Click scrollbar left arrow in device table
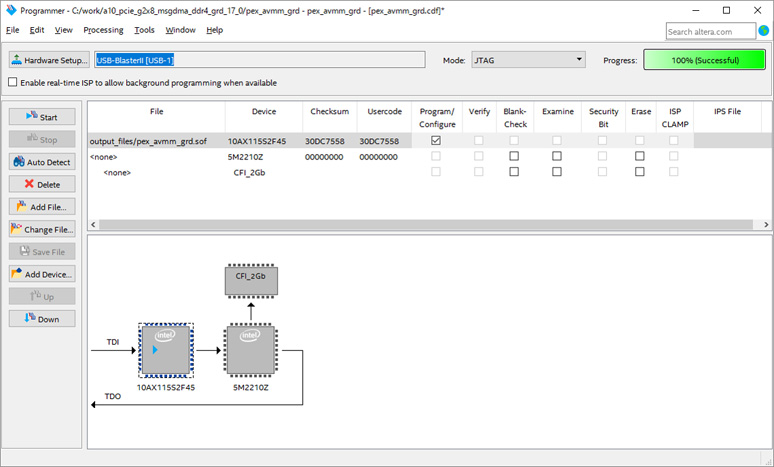Screen dimensions: 774x467 click(93, 224)
